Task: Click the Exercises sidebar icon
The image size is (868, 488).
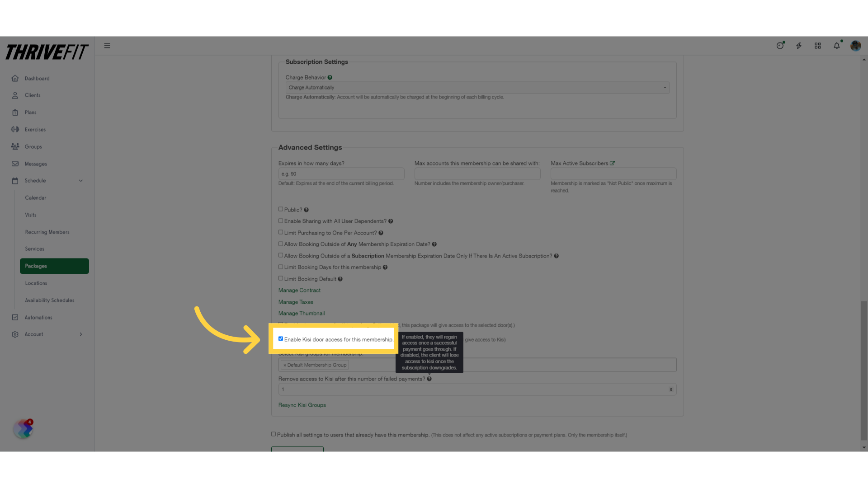Action: pos(14,129)
